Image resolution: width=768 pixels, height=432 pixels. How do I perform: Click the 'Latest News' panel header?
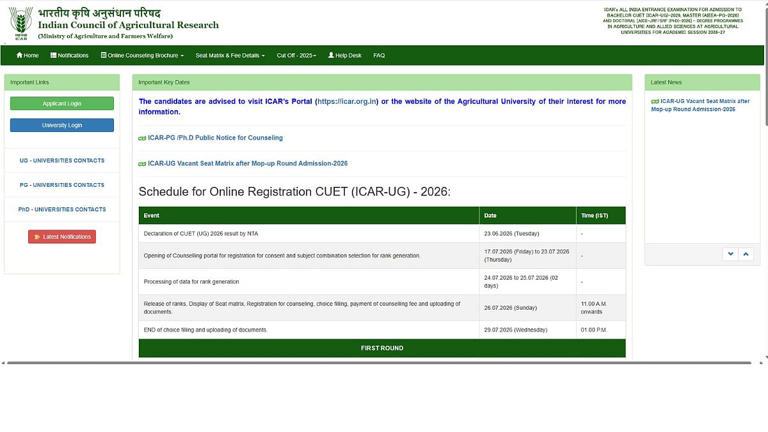tap(702, 82)
